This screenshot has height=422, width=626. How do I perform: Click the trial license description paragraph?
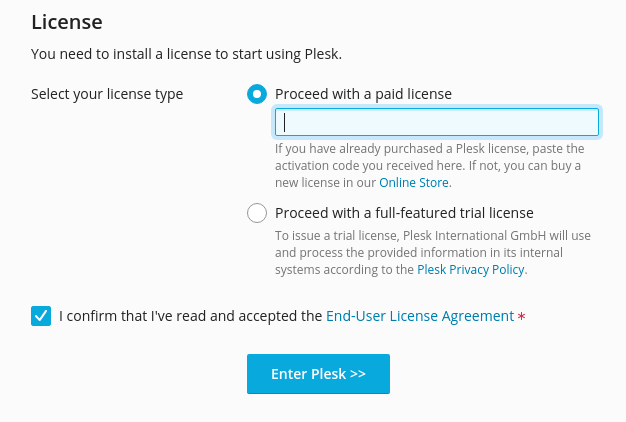[430, 252]
